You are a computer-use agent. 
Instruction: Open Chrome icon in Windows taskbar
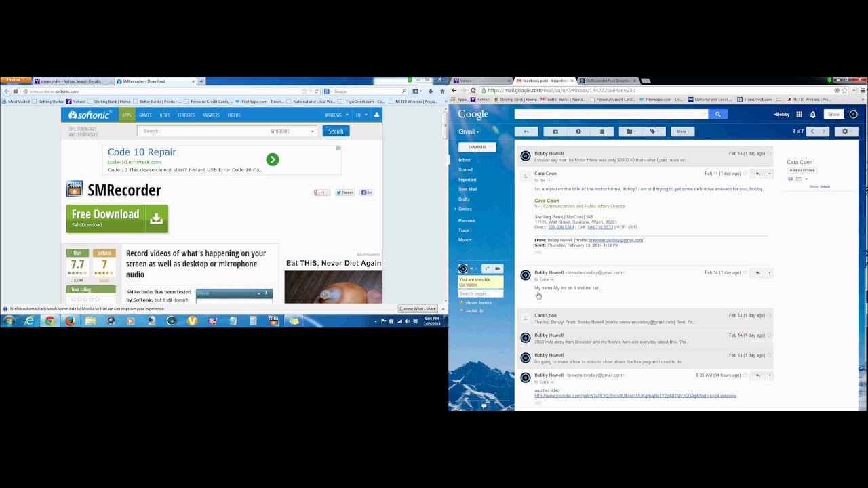tap(50, 321)
